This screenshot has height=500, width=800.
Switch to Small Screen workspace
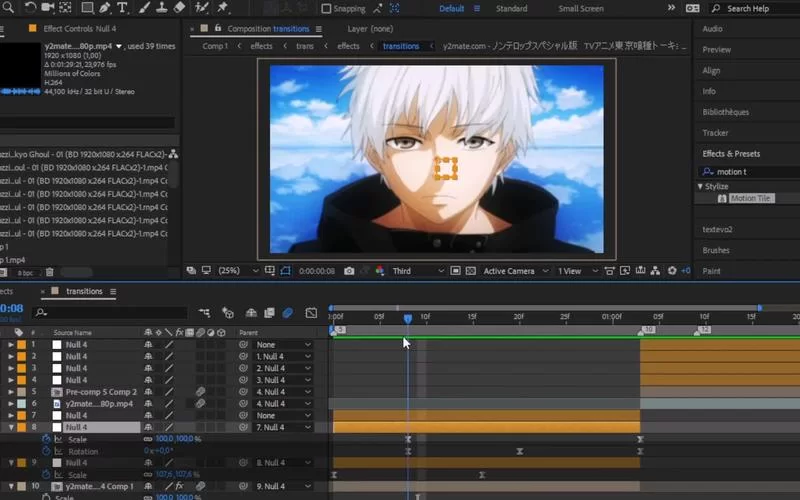[x=581, y=9]
